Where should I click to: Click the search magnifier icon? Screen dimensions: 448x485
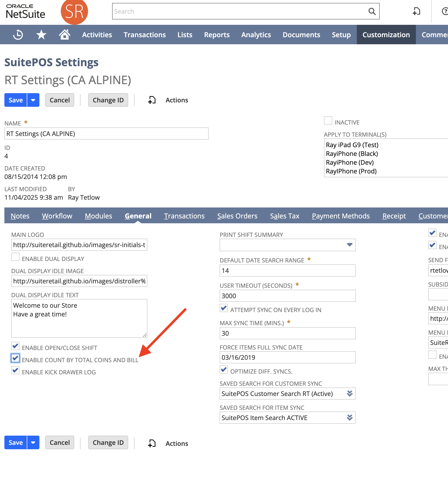point(372,11)
